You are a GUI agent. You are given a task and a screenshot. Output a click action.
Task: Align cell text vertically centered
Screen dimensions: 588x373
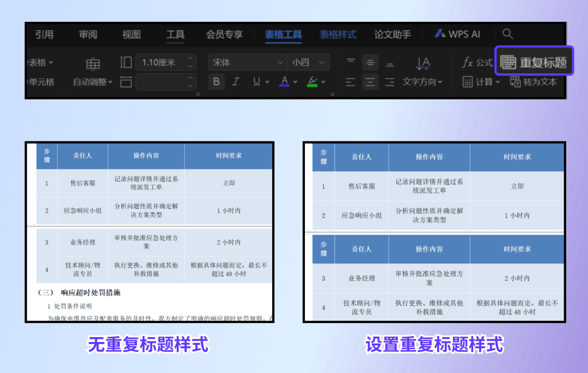(x=370, y=63)
